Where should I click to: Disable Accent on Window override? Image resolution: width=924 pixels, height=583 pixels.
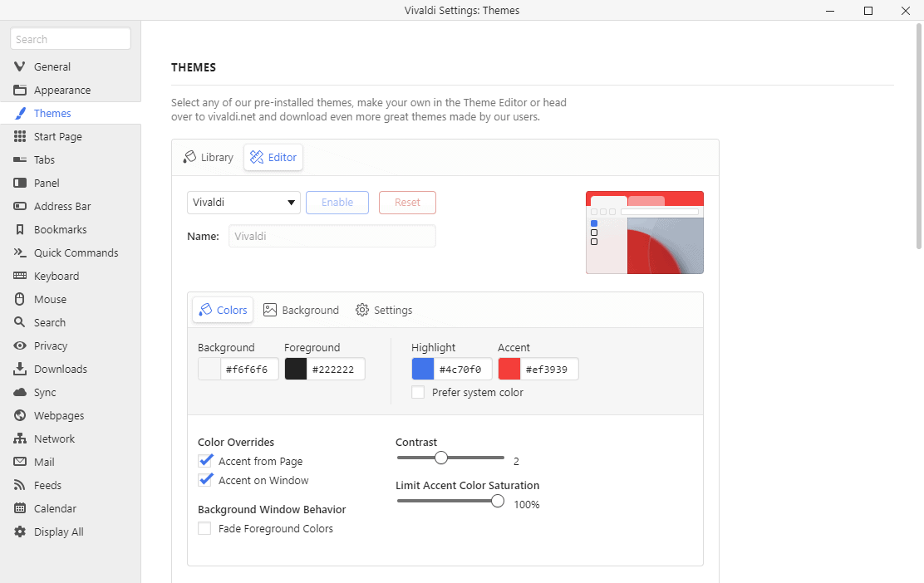(205, 479)
